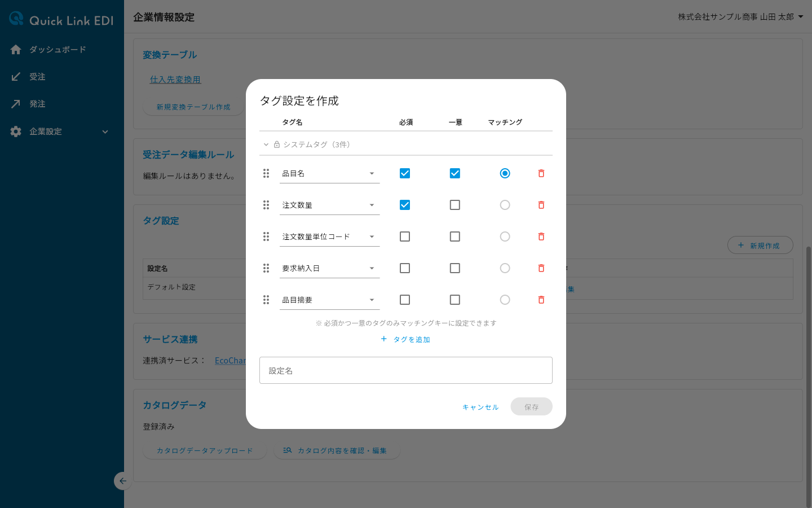
Task: Delete the 要求納入日 tag row
Action: click(541, 268)
